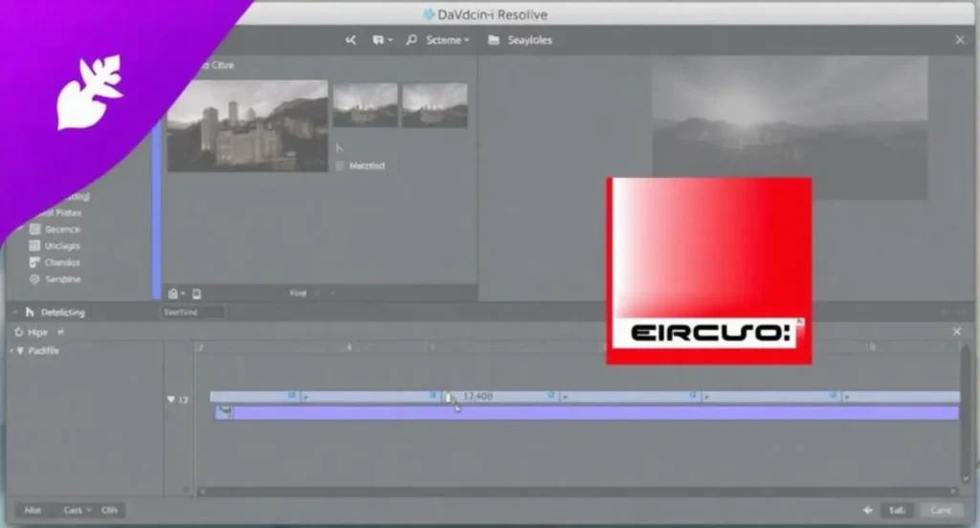
Task: Open the Cars dropdown in the bottom bar
Action: click(x=77, y=510)
